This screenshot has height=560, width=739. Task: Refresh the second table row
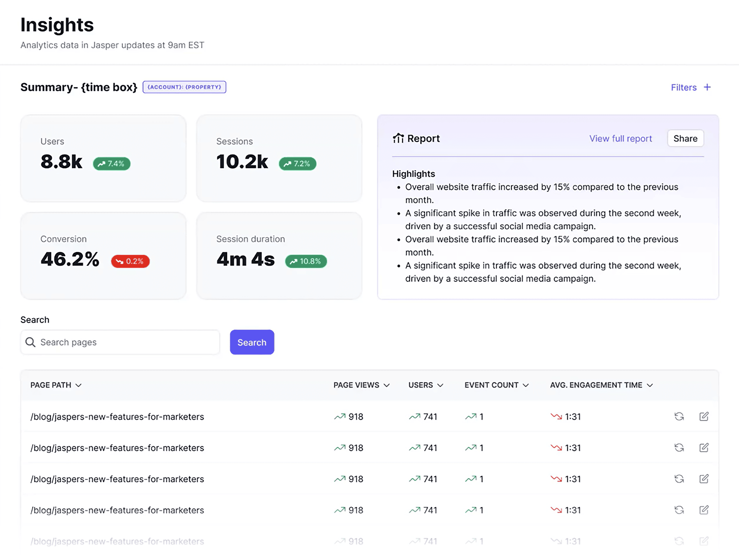679,447
